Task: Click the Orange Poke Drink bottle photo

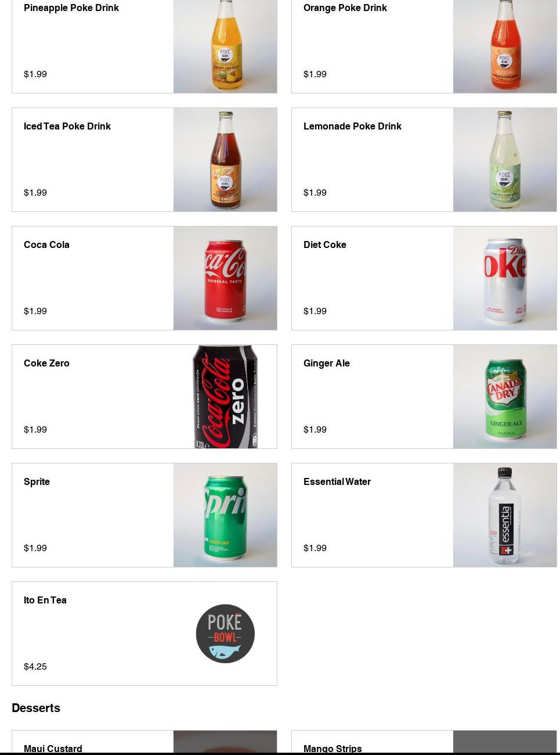Action: (505, 46)
